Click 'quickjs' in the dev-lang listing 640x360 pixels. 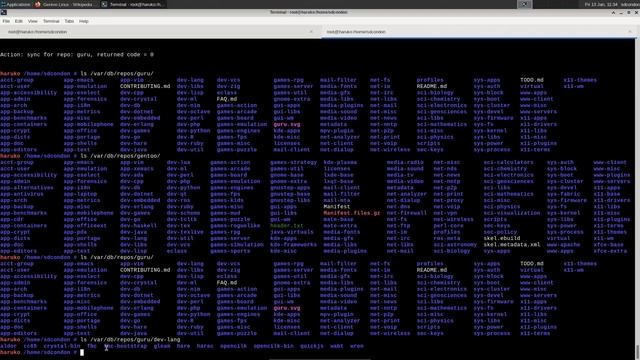click(312, 346)
